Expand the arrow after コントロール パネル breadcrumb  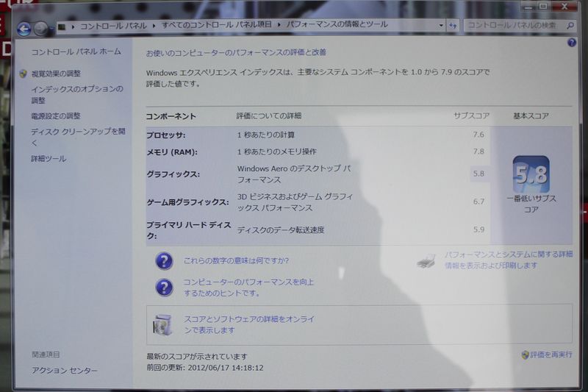154,26
